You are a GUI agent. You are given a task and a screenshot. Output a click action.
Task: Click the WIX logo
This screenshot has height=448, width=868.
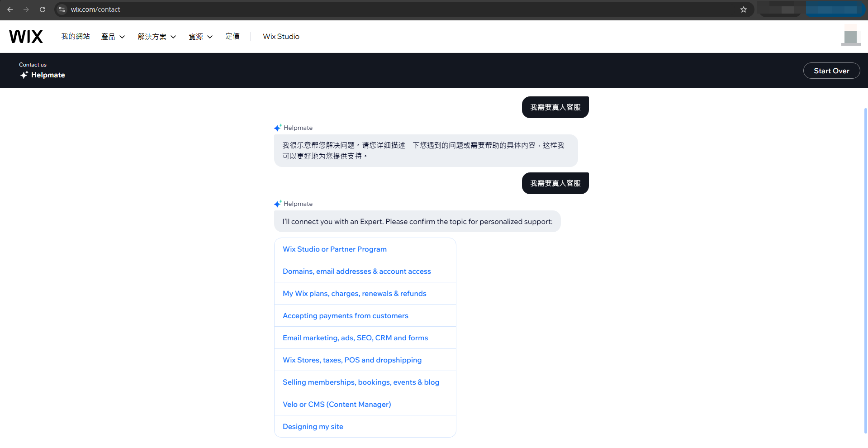coord(26,36)
